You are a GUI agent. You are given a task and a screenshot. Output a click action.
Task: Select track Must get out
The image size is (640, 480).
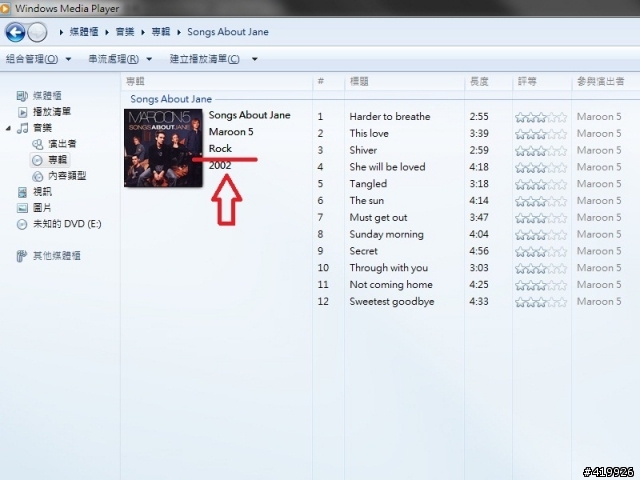[378, 218]
